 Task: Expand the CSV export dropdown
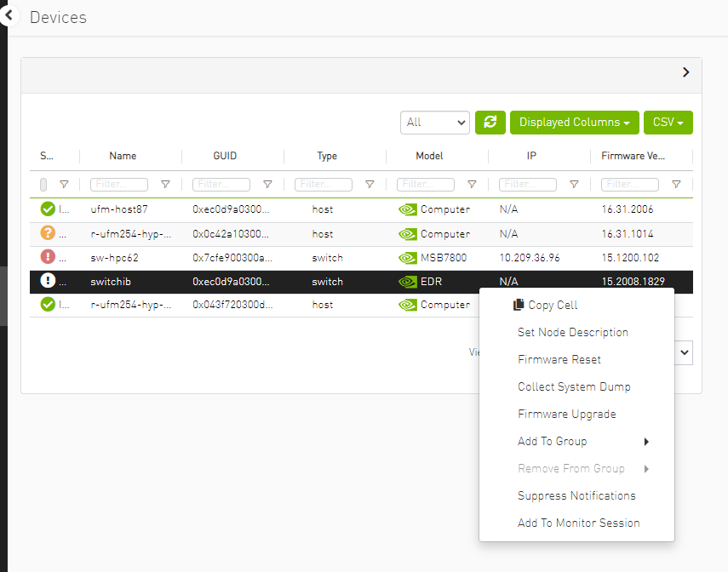click(x=668, y=123)
